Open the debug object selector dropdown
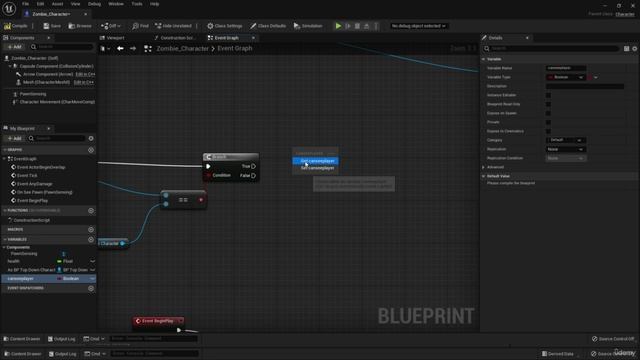 tap(418, 26)
